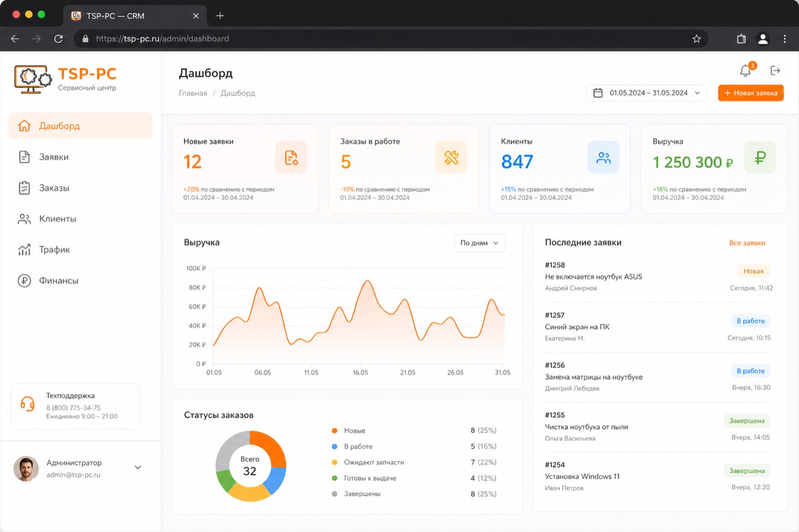Image resolution: width=799 pixels, height=532 pixels.
Task: Open request #1256 Замена матрицы на ноутбуке
Action: click(x=659, y=377)
